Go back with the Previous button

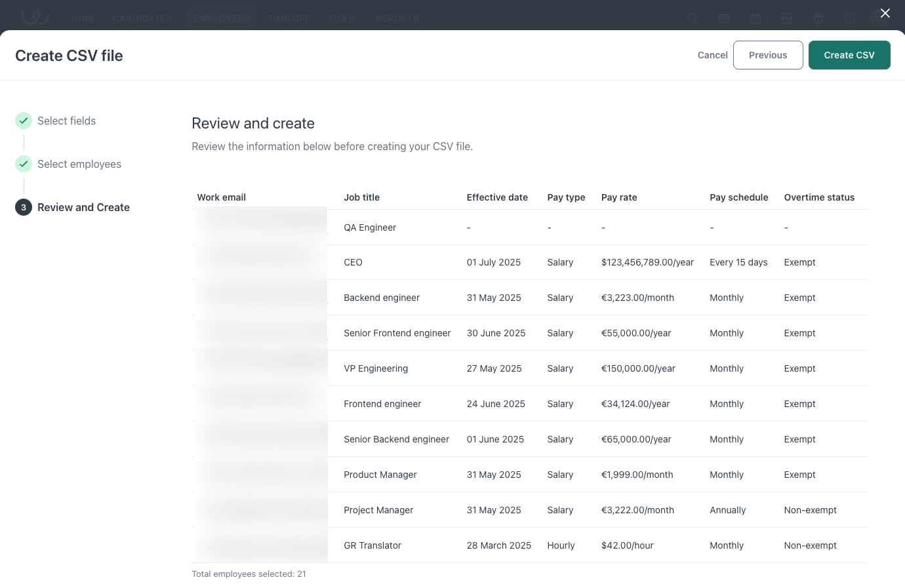click(767, 55)
